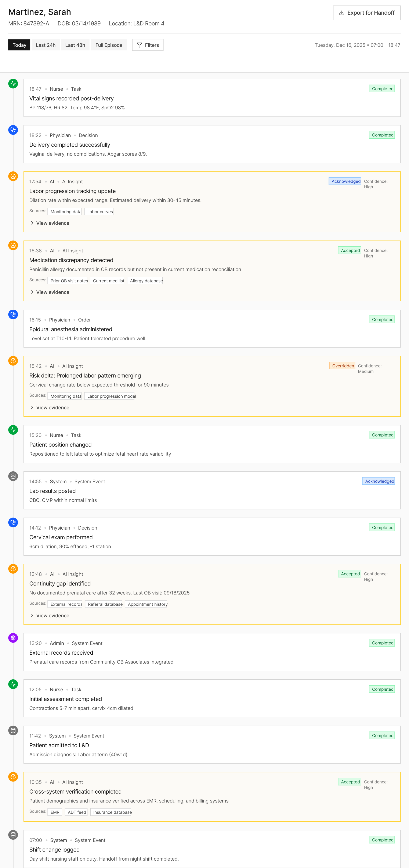Click the funnel icon inside the Filters button

tap(139, 45)
